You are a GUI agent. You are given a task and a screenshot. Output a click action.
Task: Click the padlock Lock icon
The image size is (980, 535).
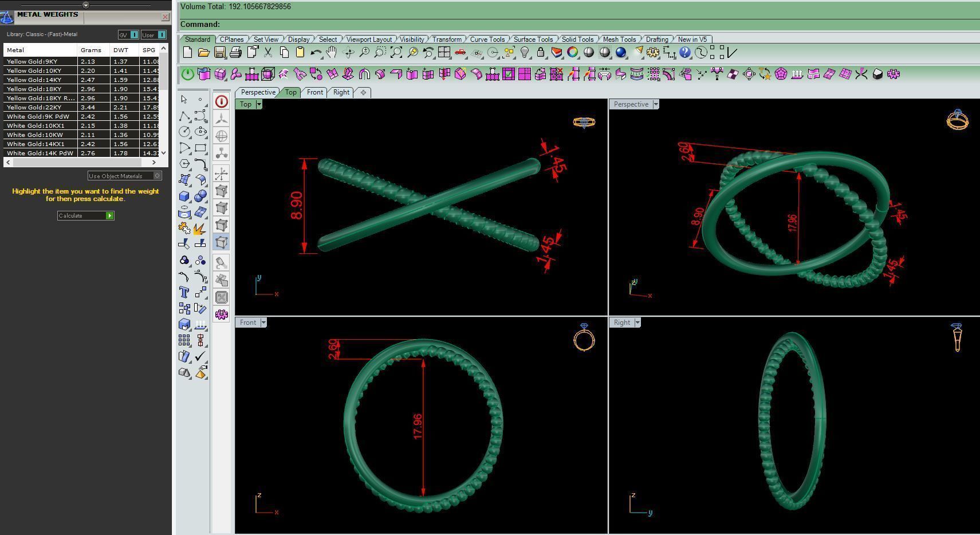[x=540, y=53]
